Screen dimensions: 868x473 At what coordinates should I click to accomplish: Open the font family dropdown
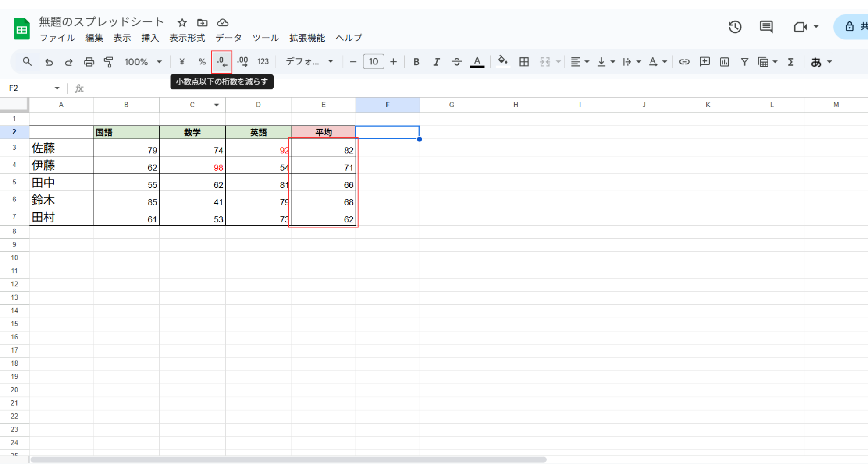[x=309, y=62]
